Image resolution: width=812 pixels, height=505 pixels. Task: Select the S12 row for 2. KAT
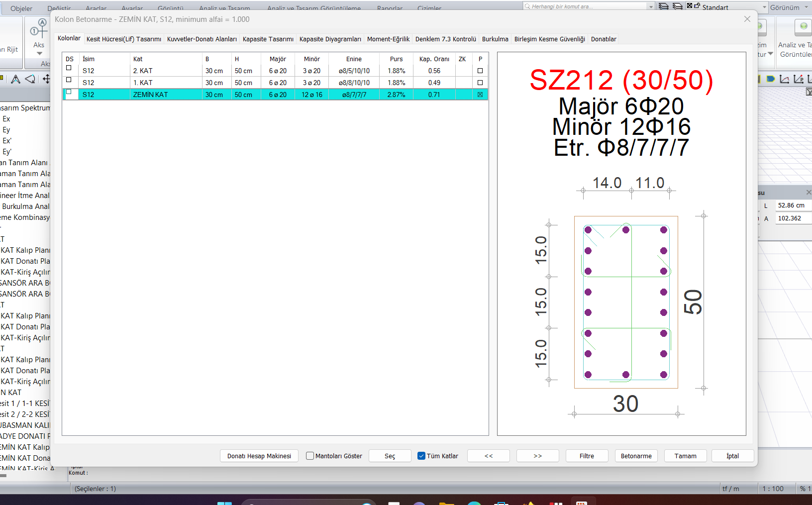(x=275, y=71)
